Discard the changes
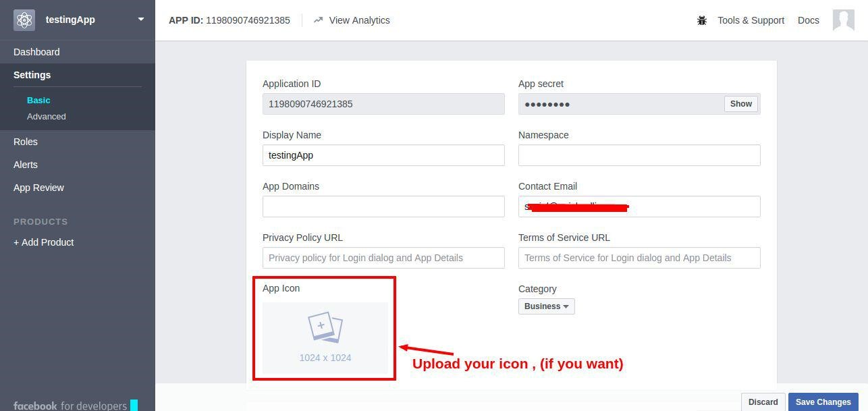This screenshot has width=868, height=411. click(x=763, y=402)
